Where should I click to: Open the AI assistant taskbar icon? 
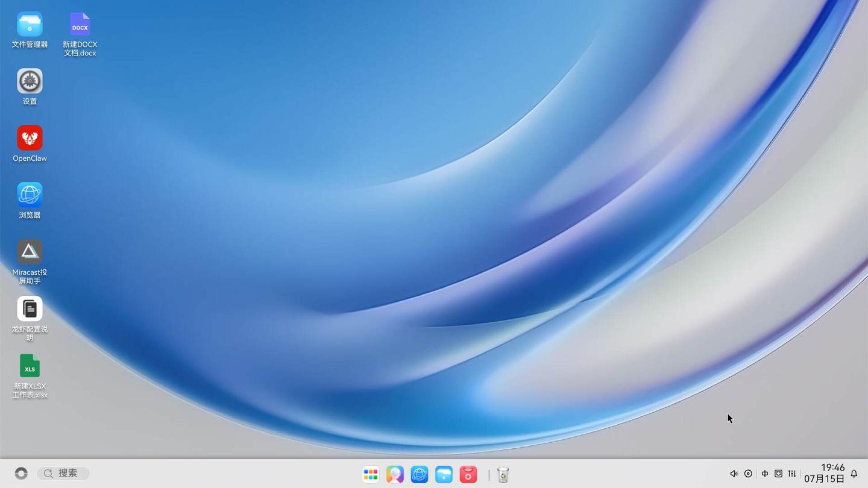tap(395, 475)
